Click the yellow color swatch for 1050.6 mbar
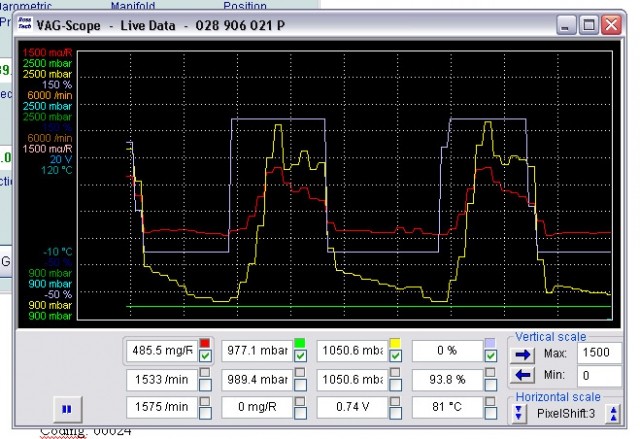 [x=395, y=343]
